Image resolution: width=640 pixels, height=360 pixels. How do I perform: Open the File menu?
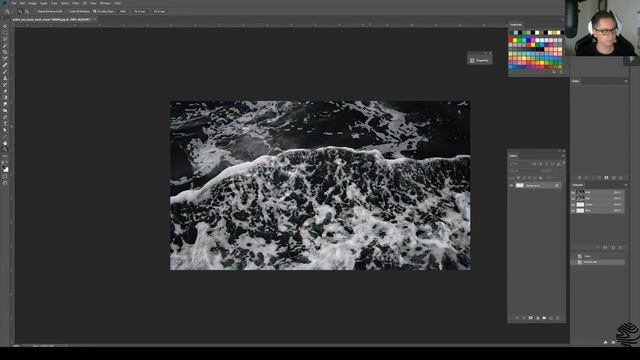point(13,3)
